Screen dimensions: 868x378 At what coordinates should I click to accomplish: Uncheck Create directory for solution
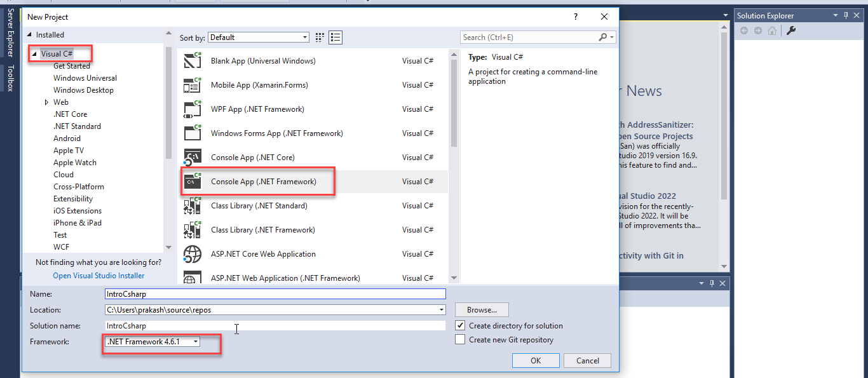coord(460,325)
